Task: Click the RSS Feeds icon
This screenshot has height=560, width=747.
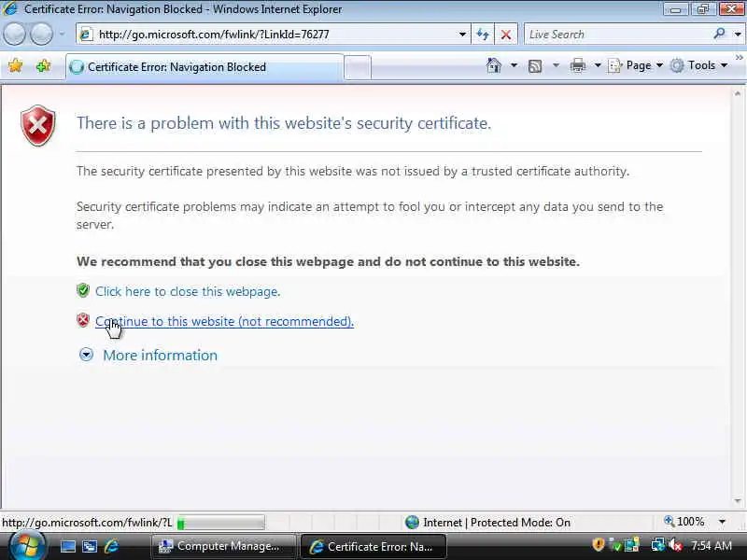Action: tap(535, 65)
